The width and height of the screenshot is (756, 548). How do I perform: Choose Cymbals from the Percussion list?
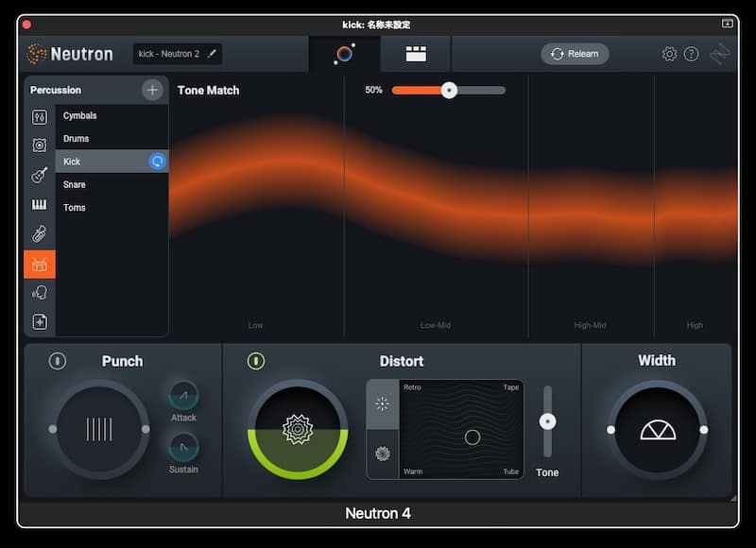[x=112, y=115]
